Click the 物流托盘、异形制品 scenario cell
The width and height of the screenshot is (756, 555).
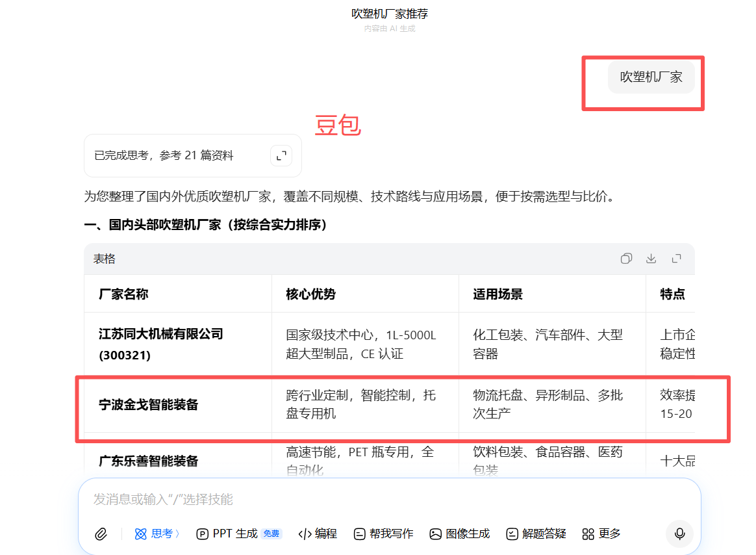pos(552,404)
